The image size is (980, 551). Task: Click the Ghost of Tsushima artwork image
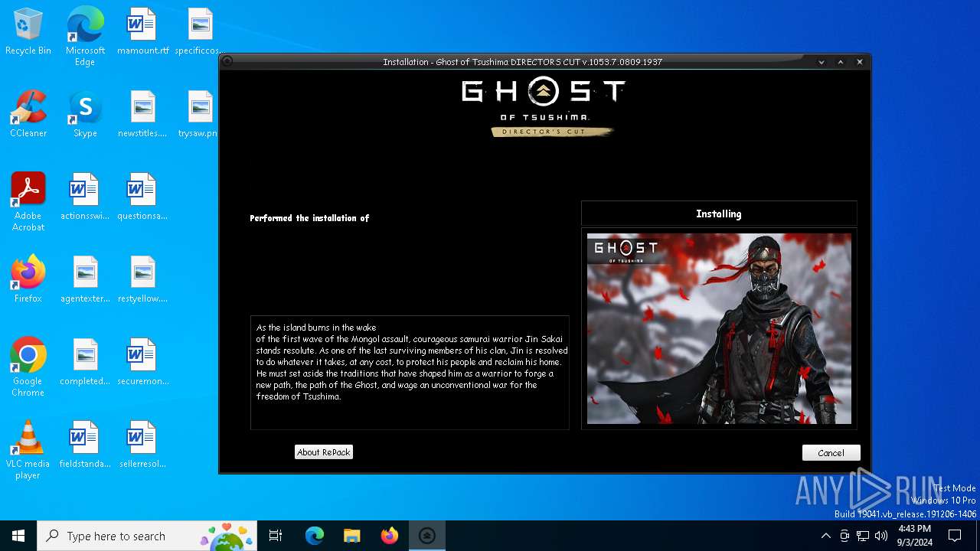[x=719, y=328]
